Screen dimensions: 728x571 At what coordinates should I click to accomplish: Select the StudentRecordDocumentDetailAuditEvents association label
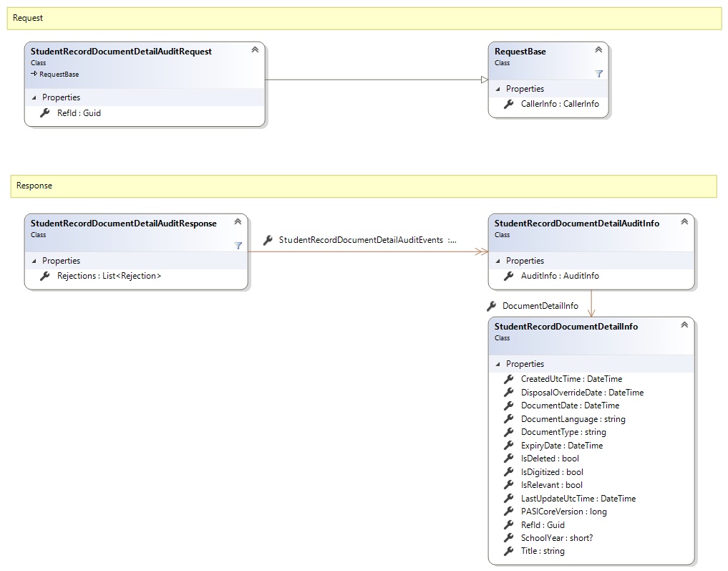pos(367,240)
